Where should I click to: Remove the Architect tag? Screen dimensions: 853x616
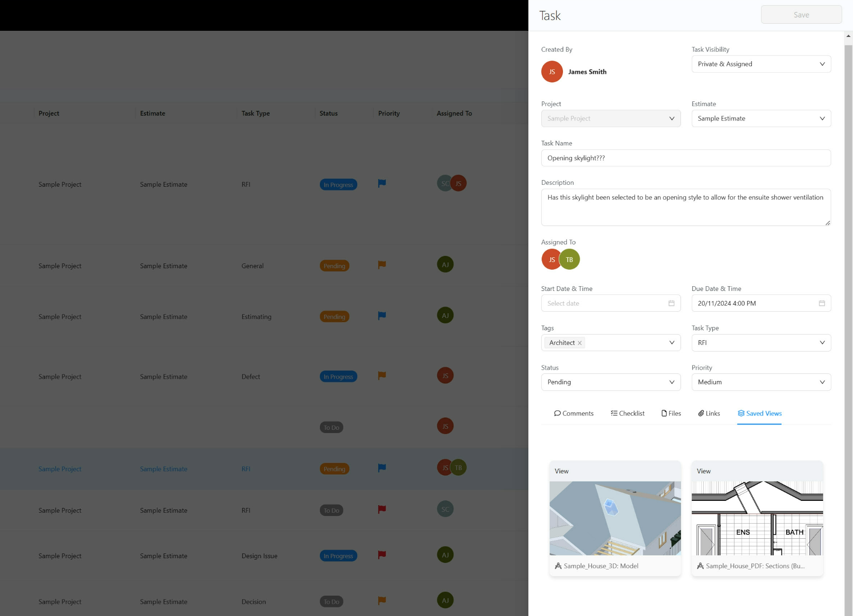pyautogui.click(x=579, y=343)
